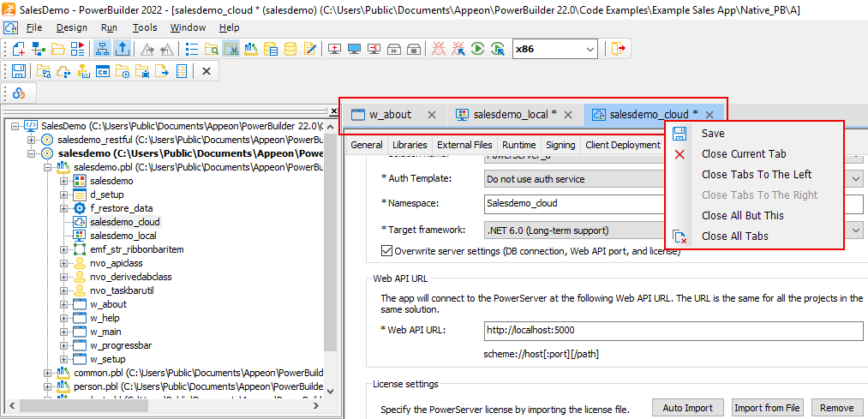Screen dimensions: 868x419
Task: Expand the common.pbl tree node
Action: (49, 373)
